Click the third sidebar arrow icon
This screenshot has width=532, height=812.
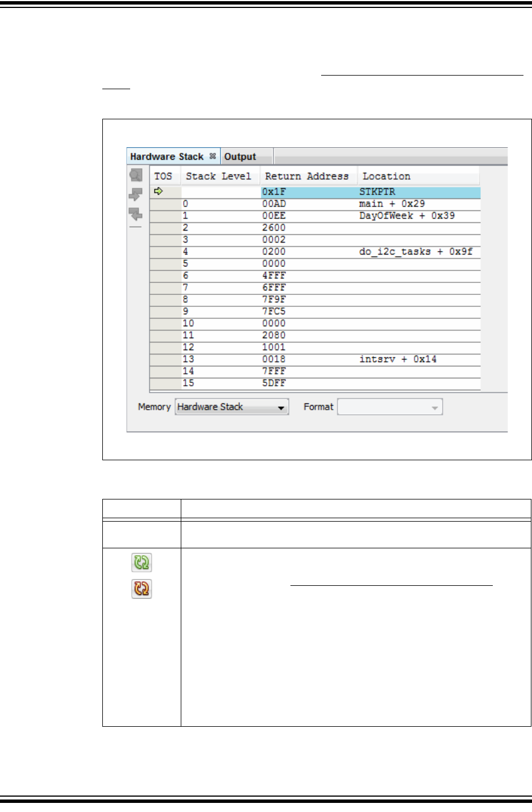click(135, 214)
